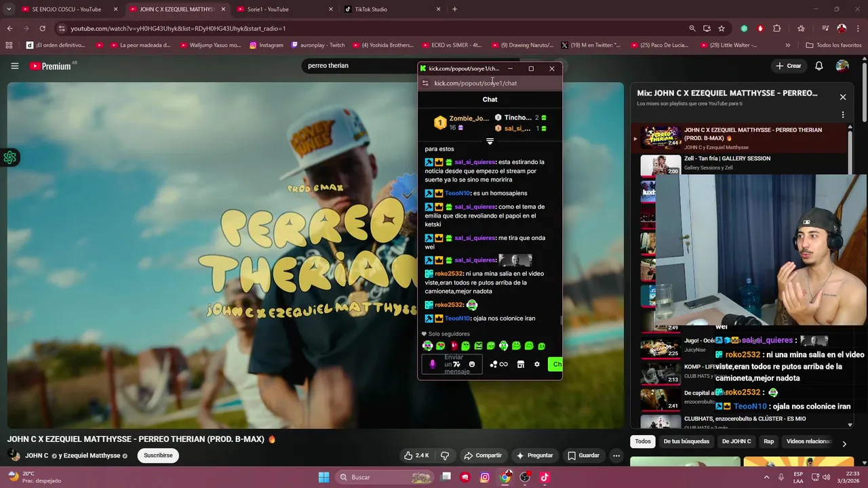The image size is (868, 488).
Task: Open Mix playlist three-dot options
Action: pyautogui.click(x=843, y=115)
